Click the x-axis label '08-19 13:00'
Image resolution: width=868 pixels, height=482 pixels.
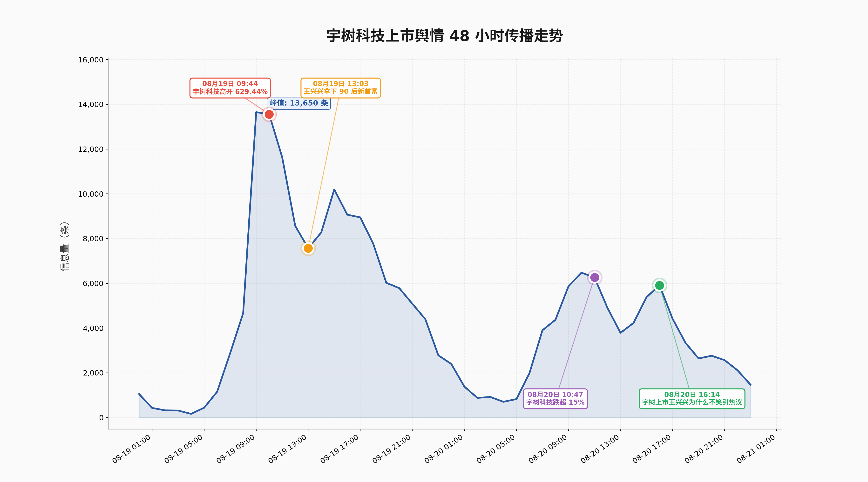pyautogui.click(x=288, y=449)
